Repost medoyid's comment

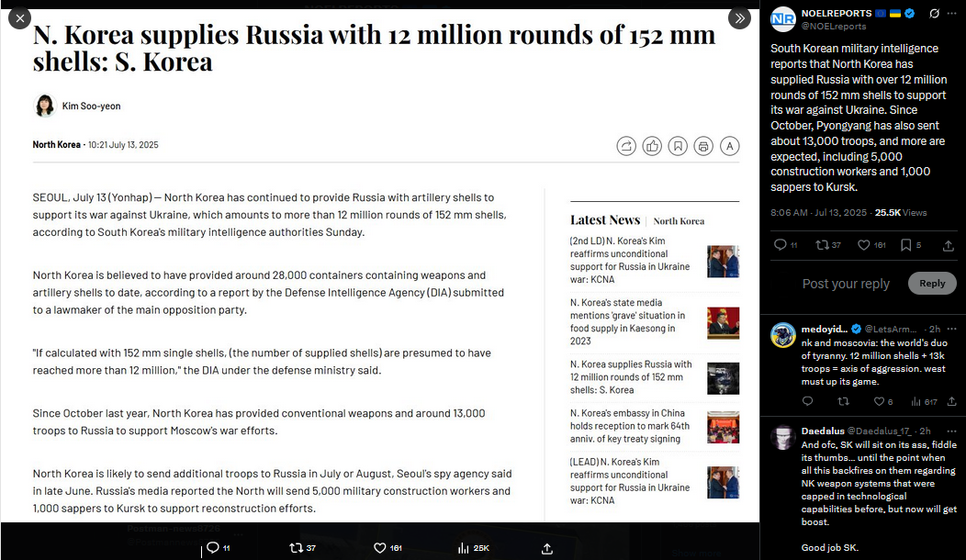[x=843, y=402]
